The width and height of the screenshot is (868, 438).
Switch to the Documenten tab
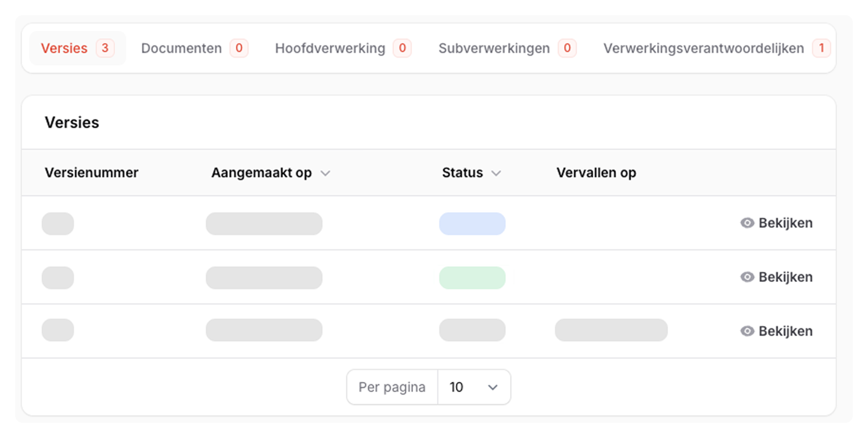click(181, 48)
